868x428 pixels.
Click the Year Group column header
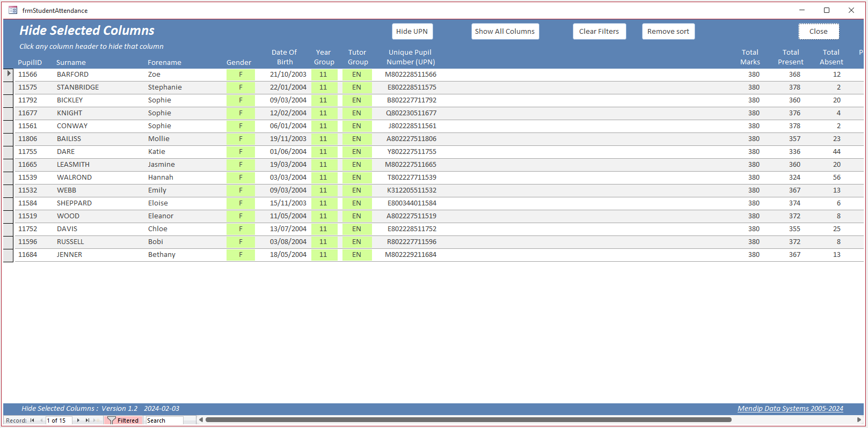tap(324, 57)
